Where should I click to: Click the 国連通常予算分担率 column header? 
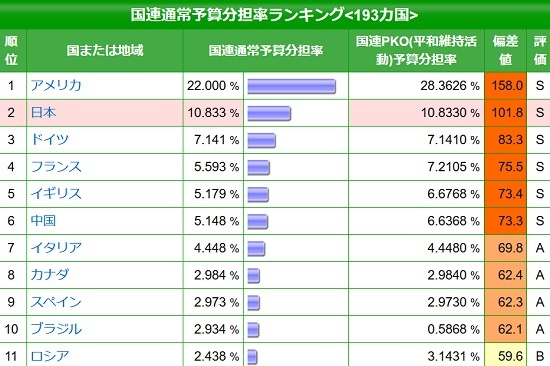click(266, 51)
